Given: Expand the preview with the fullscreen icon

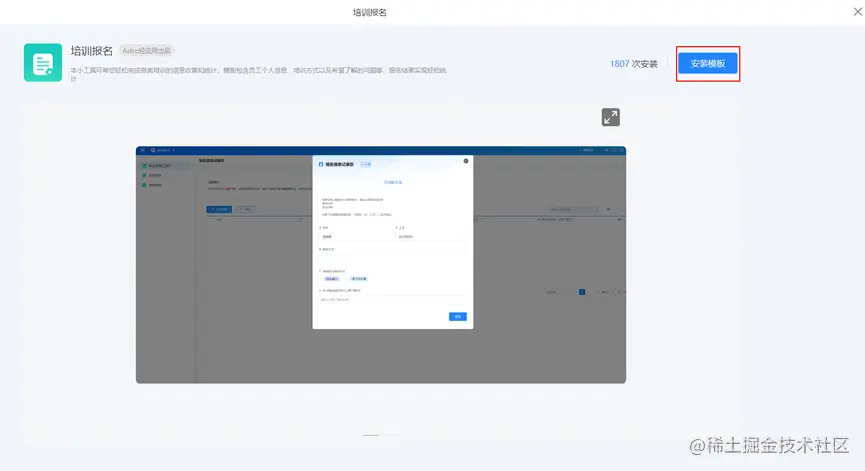Looking at the screenshot, I should coord(611,117).
